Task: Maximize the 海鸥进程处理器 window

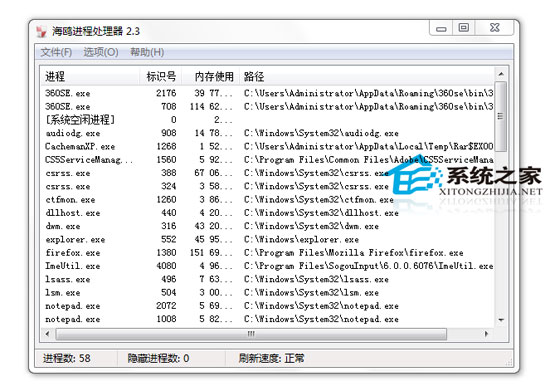Action: 464,28
